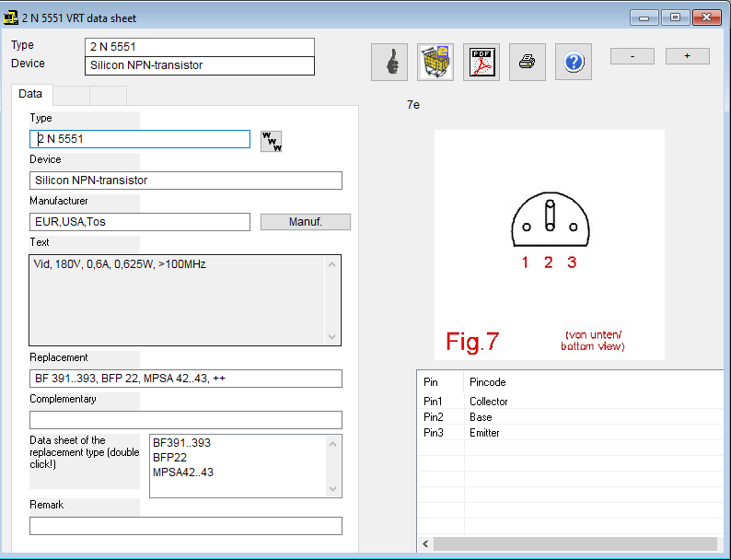Select the Pin3 row cell

coord(441,433)
